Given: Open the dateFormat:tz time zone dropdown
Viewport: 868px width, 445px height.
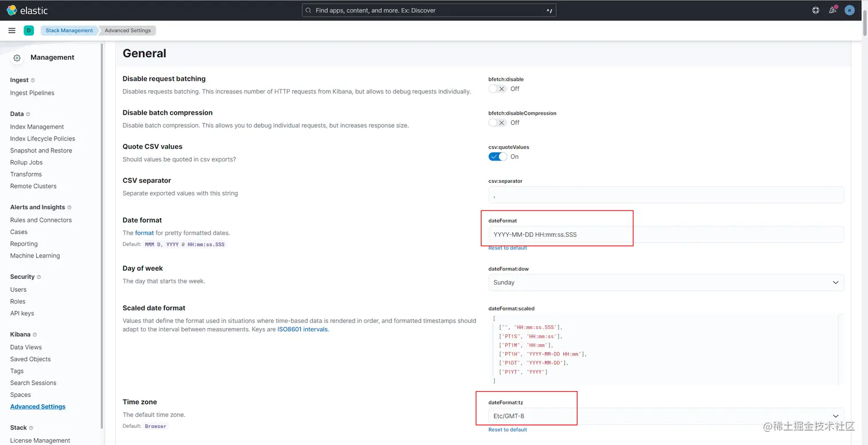Looking at the screenshot, I should 666,416.
